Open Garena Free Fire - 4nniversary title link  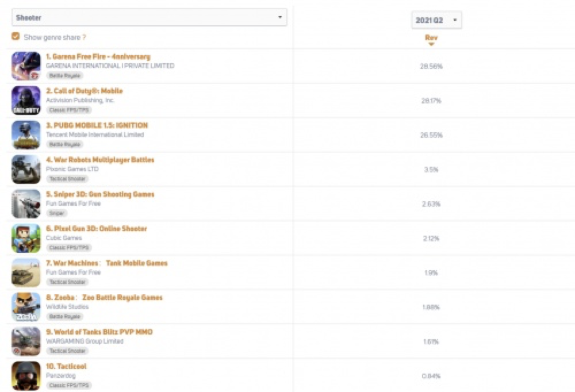[98, 56]
